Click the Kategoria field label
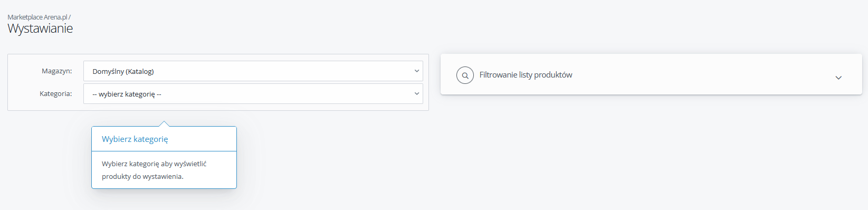The image size is (868, 210). click(56, 93)
